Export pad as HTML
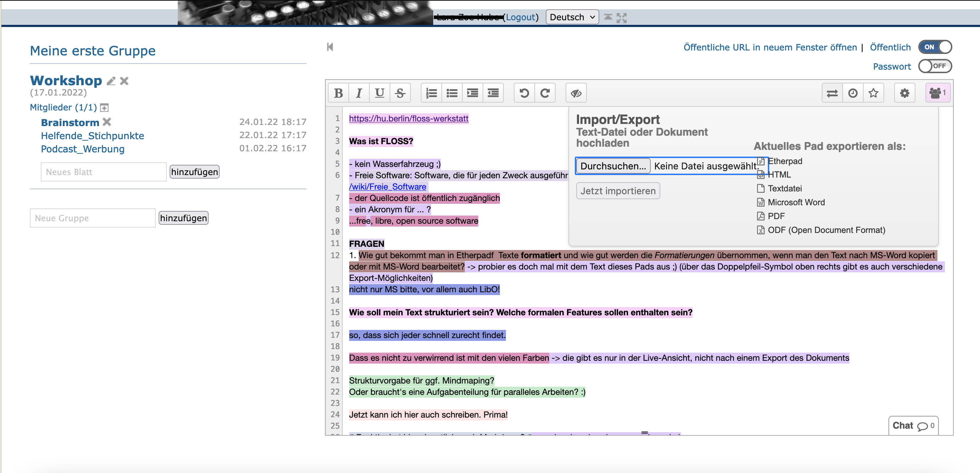Image resolution: width=980 pixels, height=473 pixels. [774, 174]
